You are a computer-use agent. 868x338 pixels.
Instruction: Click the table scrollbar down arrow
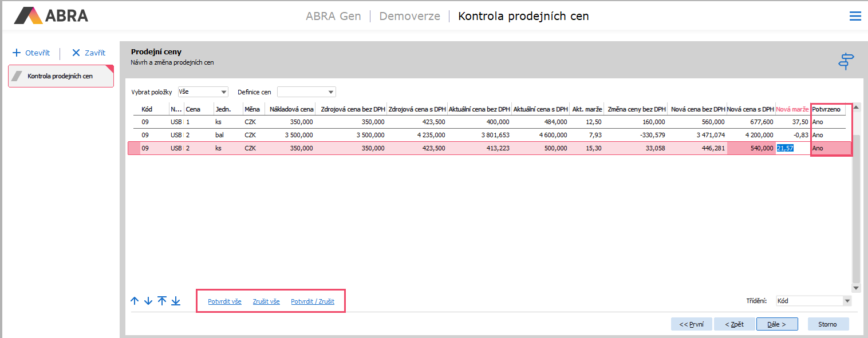click(x=856, y=288)
